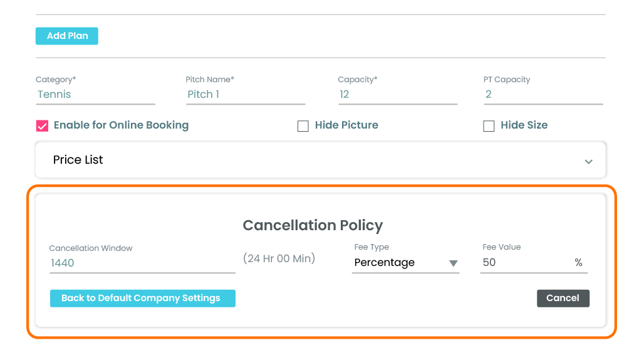Uncheck the Enable for Online Booking checkbox
The image size is (644, 350).
coord(42,126)
